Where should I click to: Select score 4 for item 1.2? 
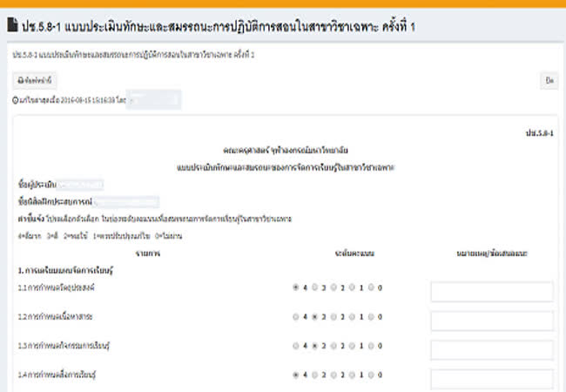click(295, 316)
